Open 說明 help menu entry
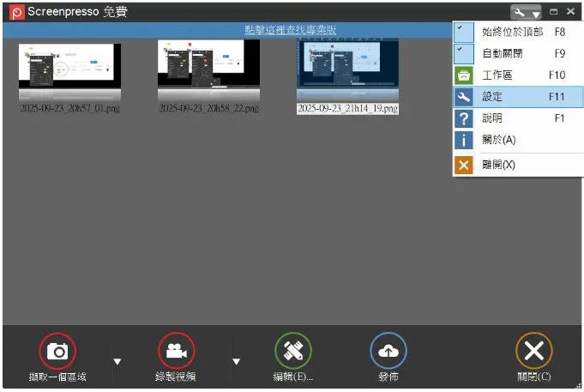The height and width of the screenshot is (392, 584). click(518, 118)
